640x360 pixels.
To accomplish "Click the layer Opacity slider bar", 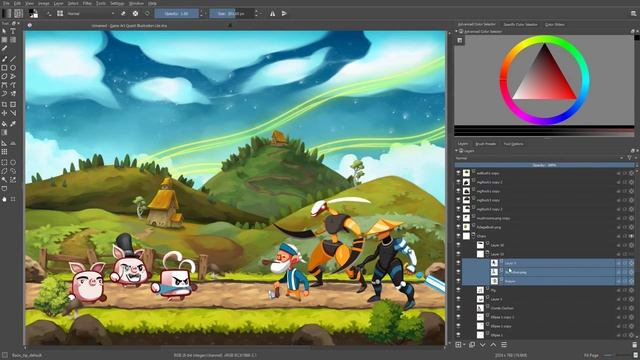I will click(544, 165).
